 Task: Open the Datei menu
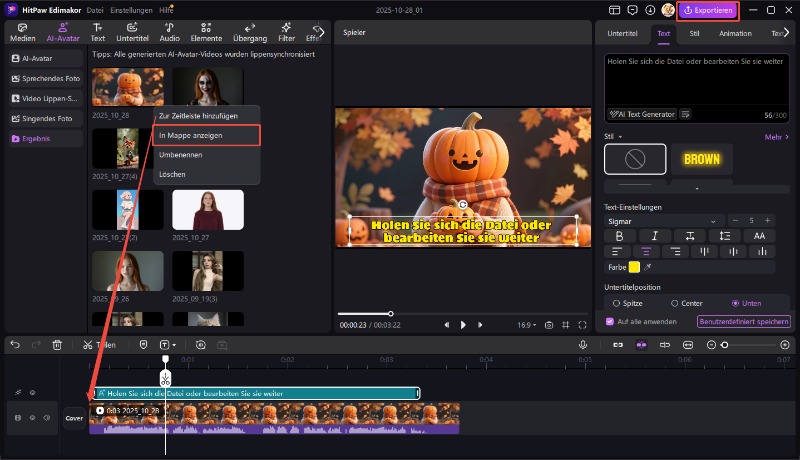click(x=94, y=10)
